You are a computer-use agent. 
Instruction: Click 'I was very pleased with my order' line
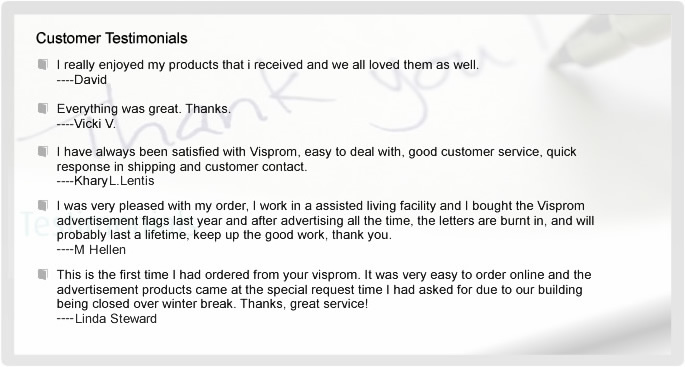click(321, 206)
